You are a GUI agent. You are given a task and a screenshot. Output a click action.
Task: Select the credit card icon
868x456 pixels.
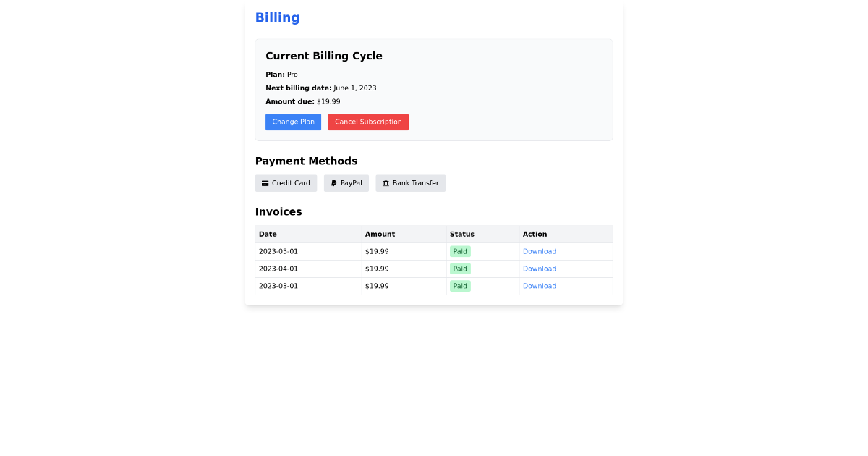tap(265, 183)
